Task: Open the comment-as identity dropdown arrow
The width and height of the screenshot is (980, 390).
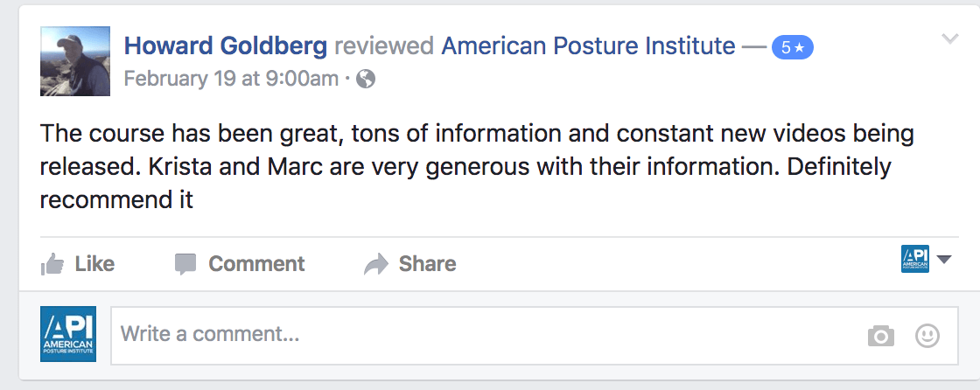Action: [x=943, y=260]
